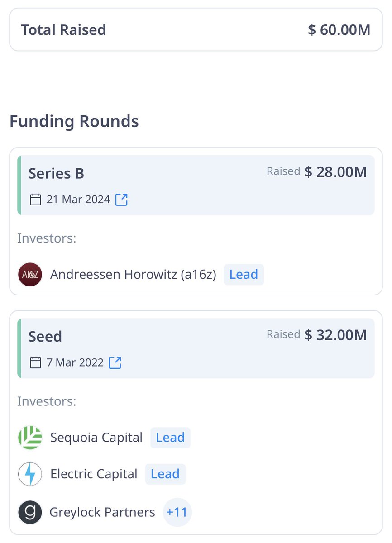Open the Sequoia Capital investor name
Screen dimensions: 392x543
click(96, 438)
